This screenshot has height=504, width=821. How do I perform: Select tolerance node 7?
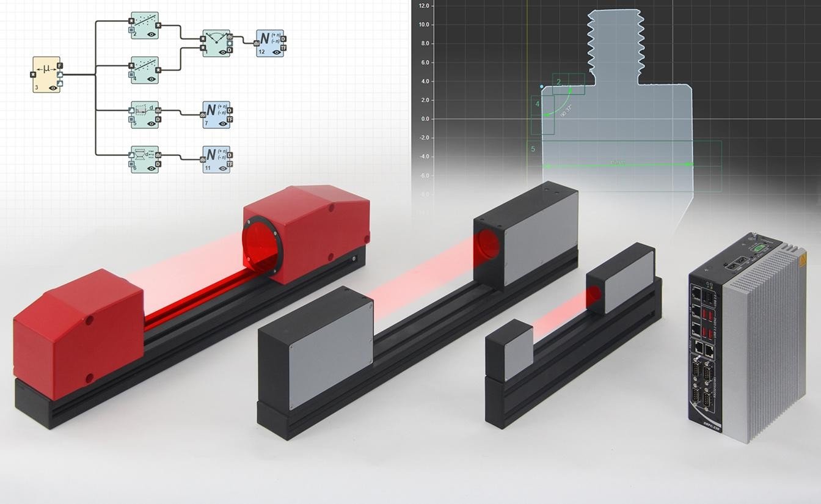pos(216,115)
